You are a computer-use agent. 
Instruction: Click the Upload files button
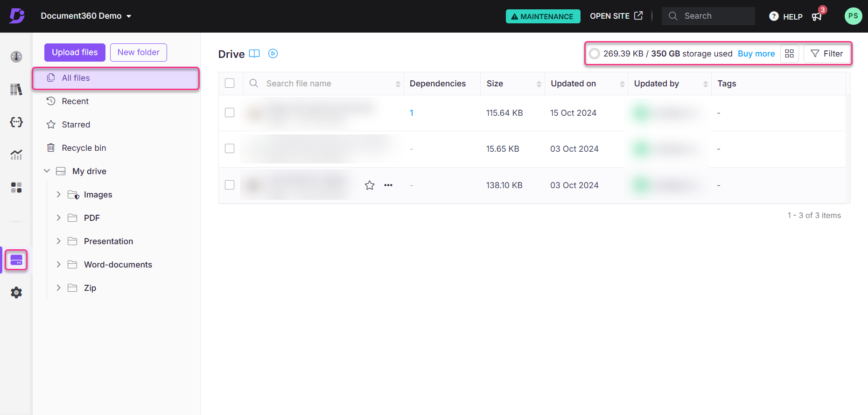75,52
